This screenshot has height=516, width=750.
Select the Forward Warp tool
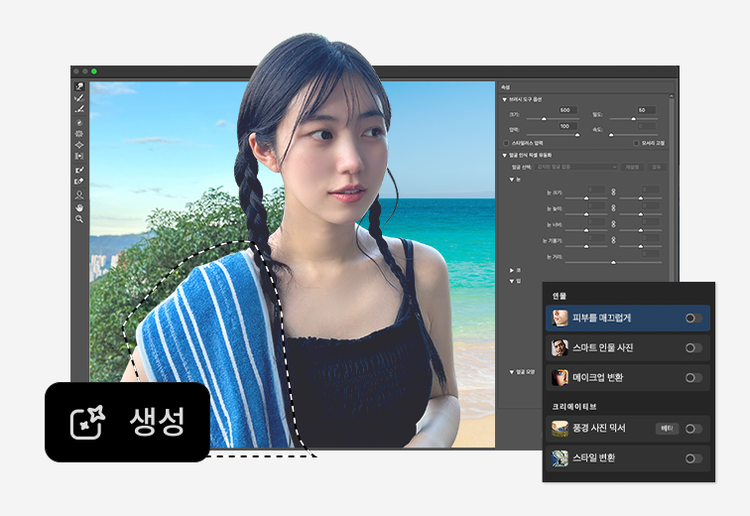[79, 87]
